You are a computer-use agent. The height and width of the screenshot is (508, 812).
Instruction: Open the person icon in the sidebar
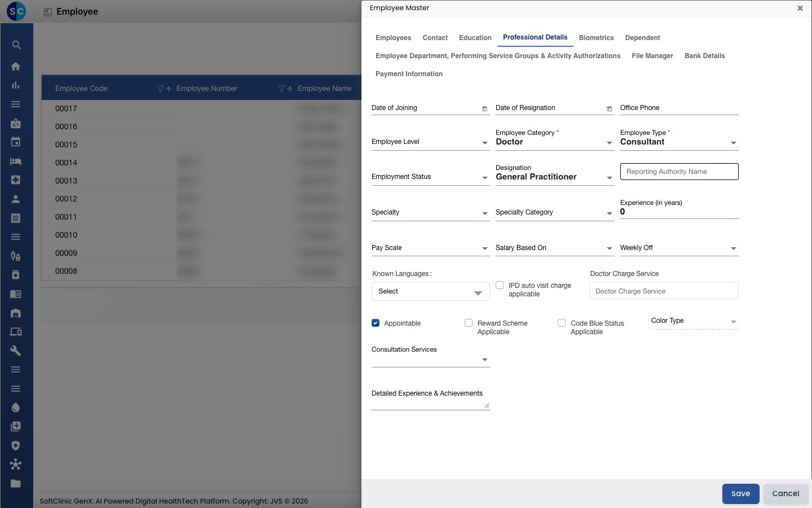pos(16,199)
